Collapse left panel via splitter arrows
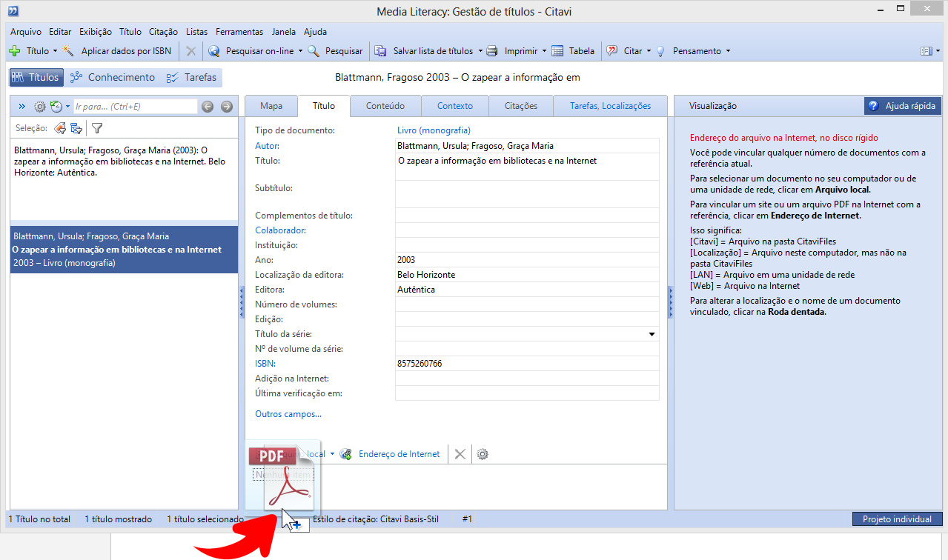Viewport: 948px width, 560px height. coord(242,304)
